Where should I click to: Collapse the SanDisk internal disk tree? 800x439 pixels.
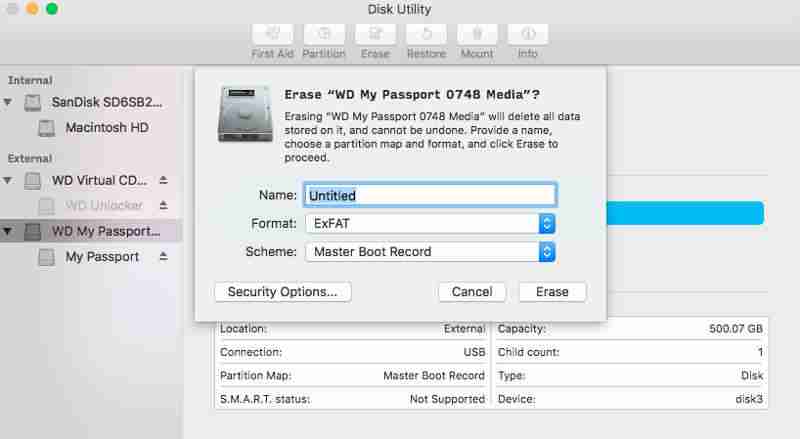click(8, 102)
